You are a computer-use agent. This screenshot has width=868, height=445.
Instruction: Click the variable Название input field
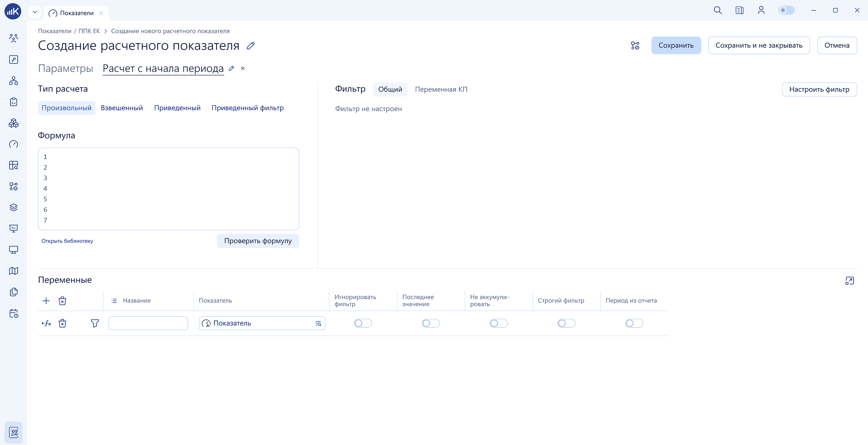point(148,323)
